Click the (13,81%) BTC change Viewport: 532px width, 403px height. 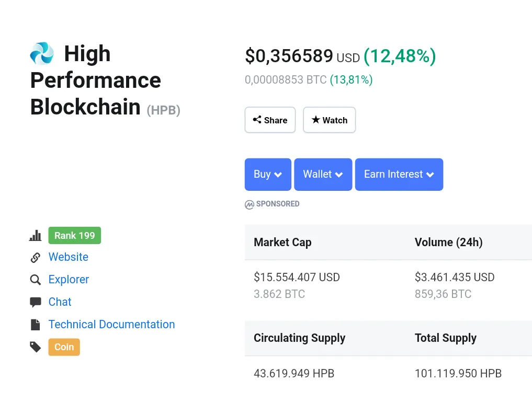(351, 79)
